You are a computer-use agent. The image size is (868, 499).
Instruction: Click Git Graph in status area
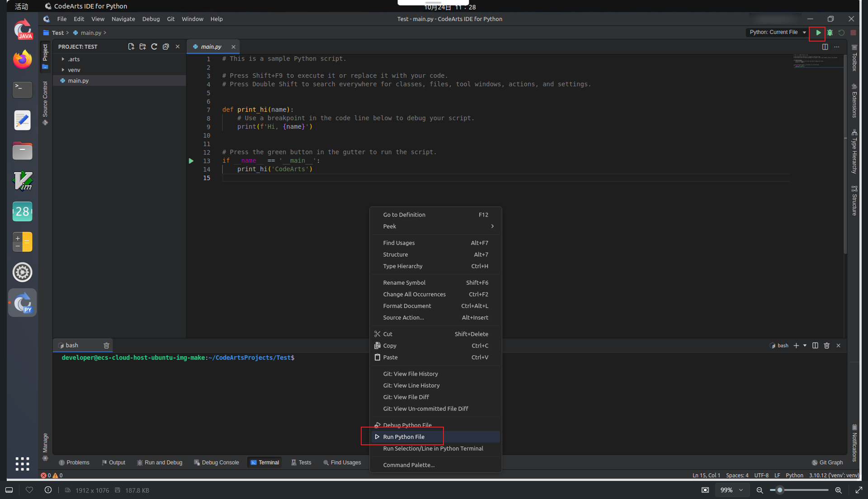827,462
